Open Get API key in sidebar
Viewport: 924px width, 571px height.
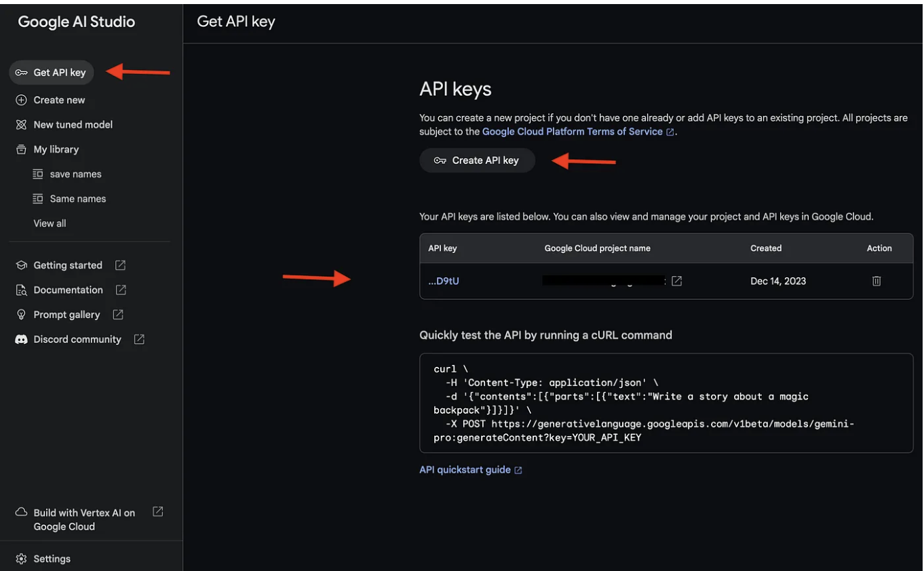pos(52,73)
